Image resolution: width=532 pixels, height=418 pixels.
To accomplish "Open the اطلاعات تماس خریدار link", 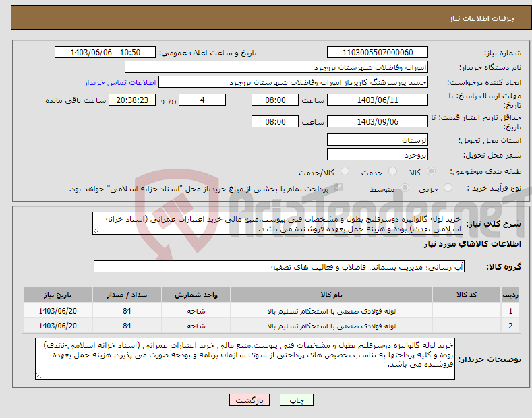I will click(120, 82).
